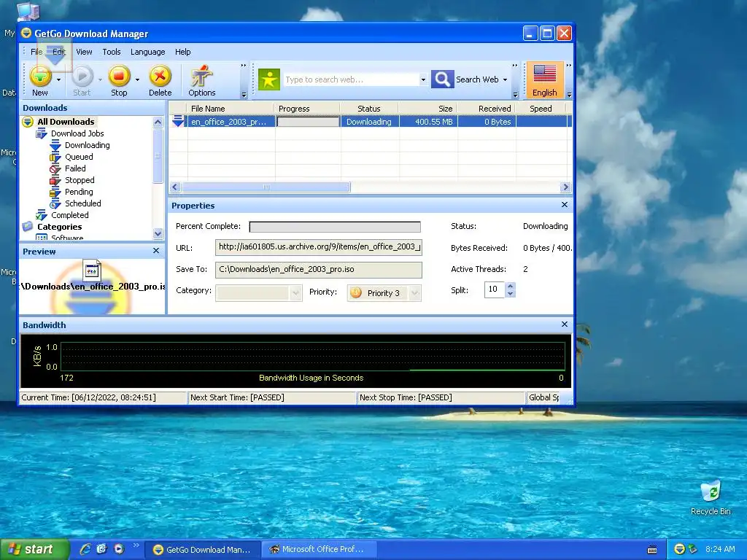Screen dimensions: 747x560
Task: Open the File menu
Action: click(x=36, y=52)
